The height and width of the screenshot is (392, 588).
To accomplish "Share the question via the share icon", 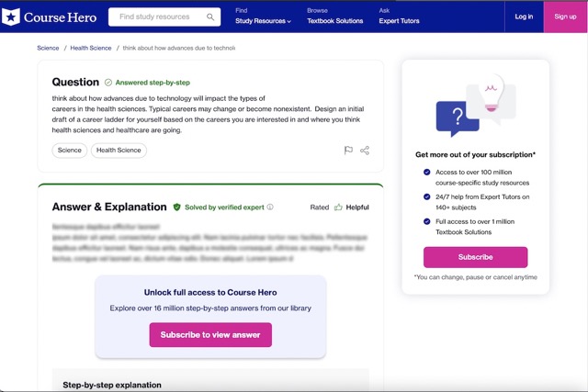I will tap(365, 151).
